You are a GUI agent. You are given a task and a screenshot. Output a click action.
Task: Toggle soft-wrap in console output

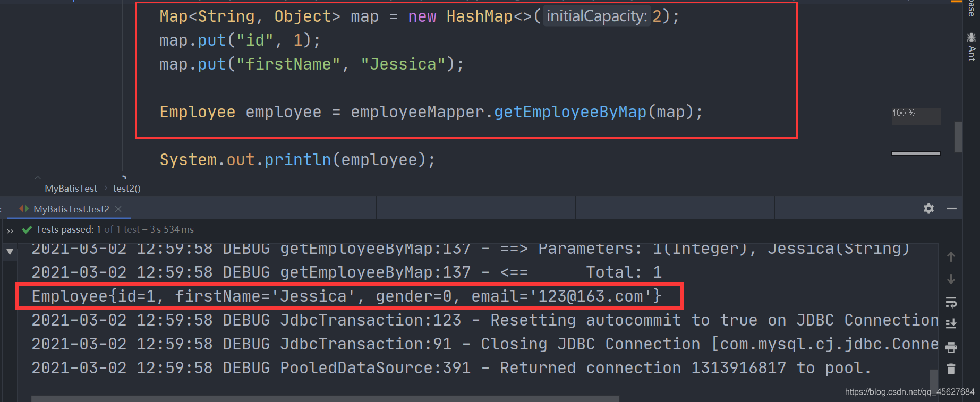(951, 302)
